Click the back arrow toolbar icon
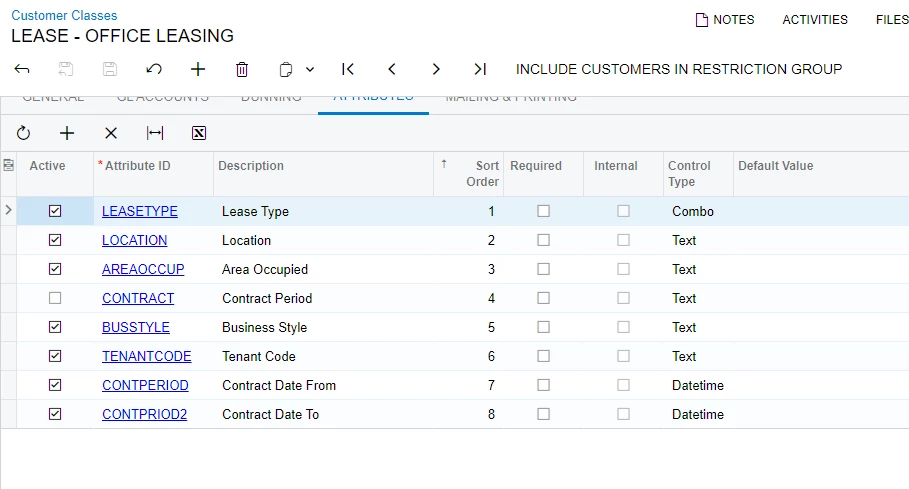 tap(22, 69)
